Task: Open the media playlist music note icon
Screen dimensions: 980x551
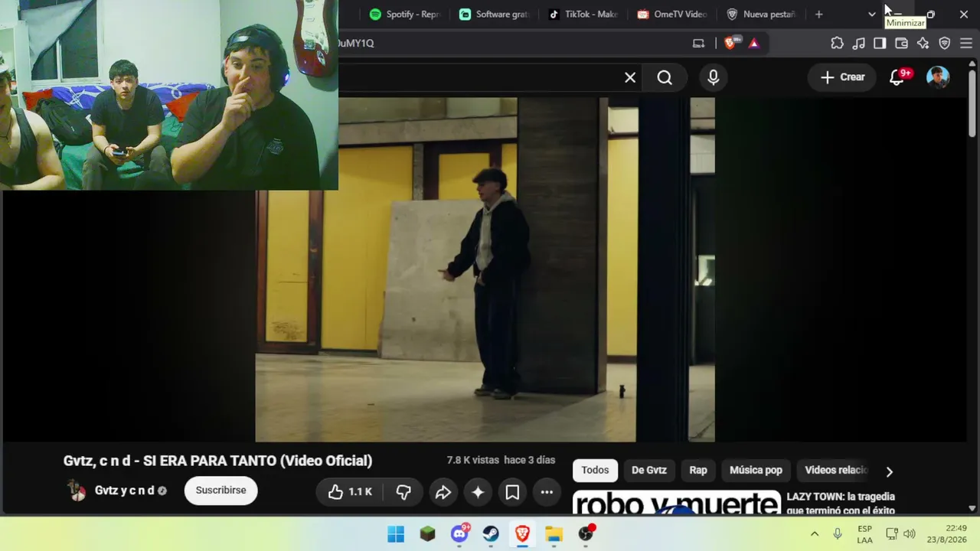Action: point(859,44)
